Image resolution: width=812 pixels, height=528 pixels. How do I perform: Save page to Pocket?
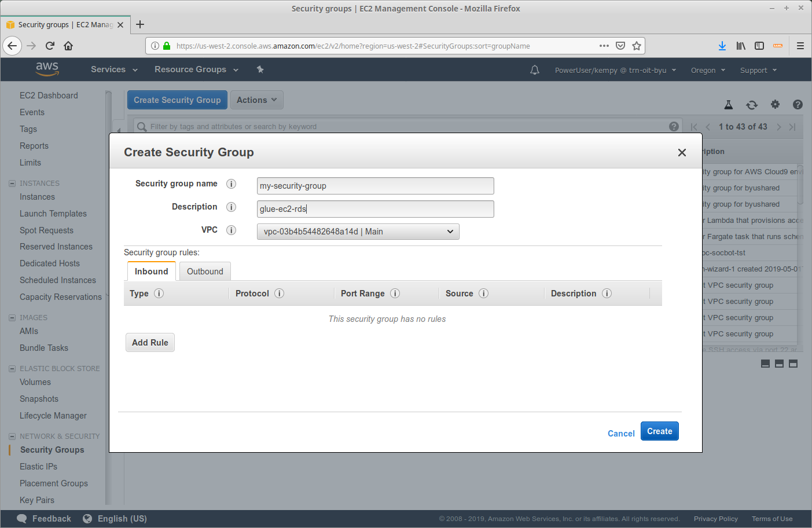pos(620,46)
